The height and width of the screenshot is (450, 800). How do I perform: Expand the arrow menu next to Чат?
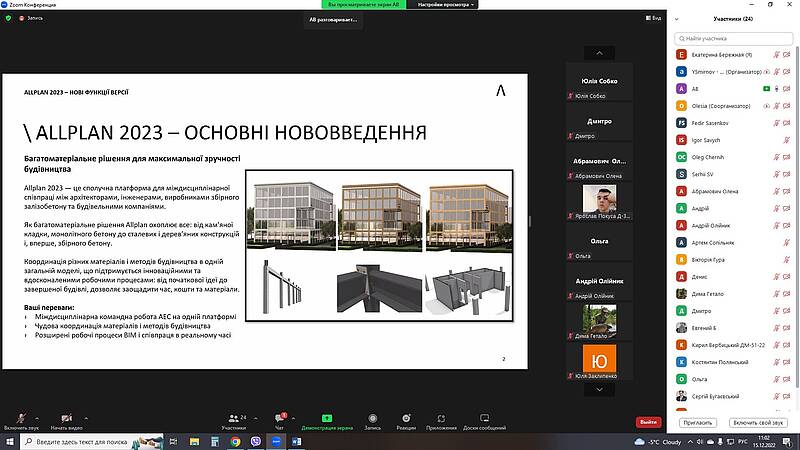[x=293, y=418]
